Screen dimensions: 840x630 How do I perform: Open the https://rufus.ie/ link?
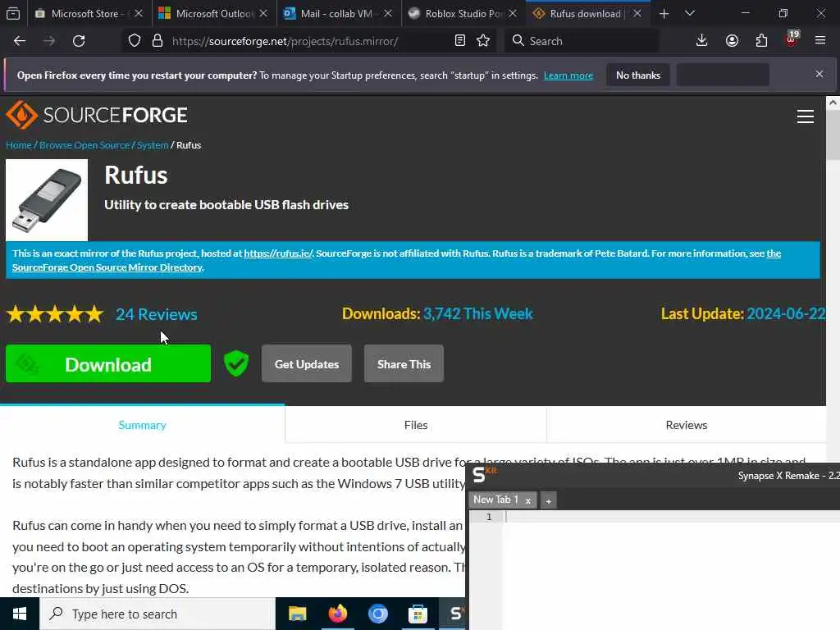click(278, 253)
